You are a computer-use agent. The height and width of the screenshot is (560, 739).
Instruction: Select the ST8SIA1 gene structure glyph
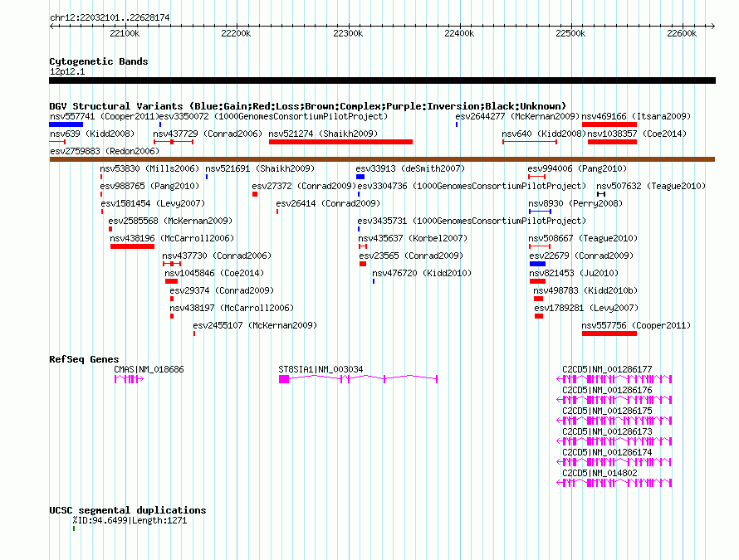(358, 379)
